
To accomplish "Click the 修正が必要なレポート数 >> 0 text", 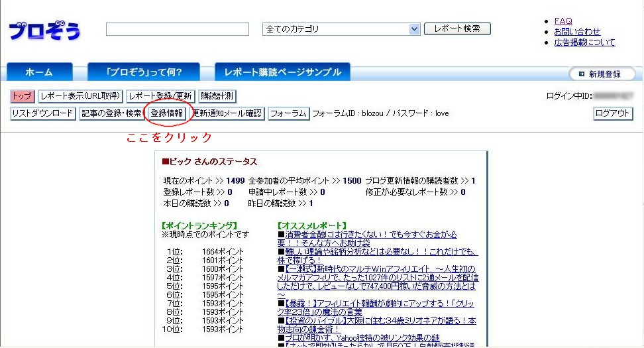I will click(x=415, y=192).
